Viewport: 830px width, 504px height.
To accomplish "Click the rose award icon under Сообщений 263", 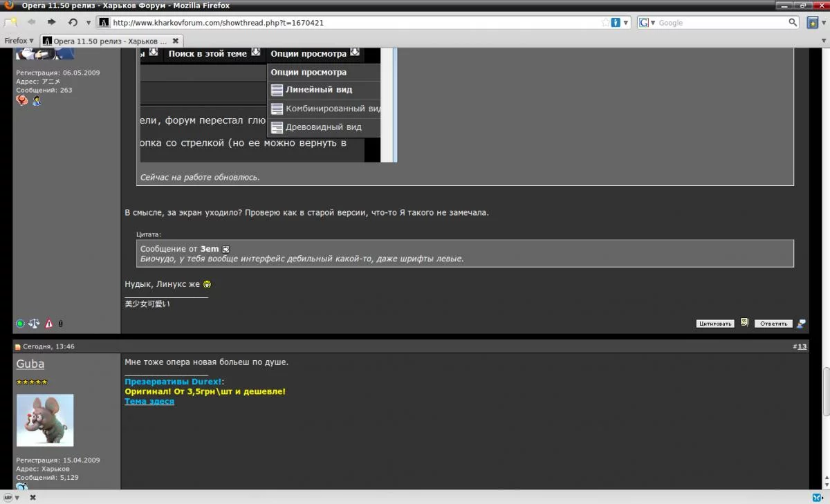I will coord(21,100).
